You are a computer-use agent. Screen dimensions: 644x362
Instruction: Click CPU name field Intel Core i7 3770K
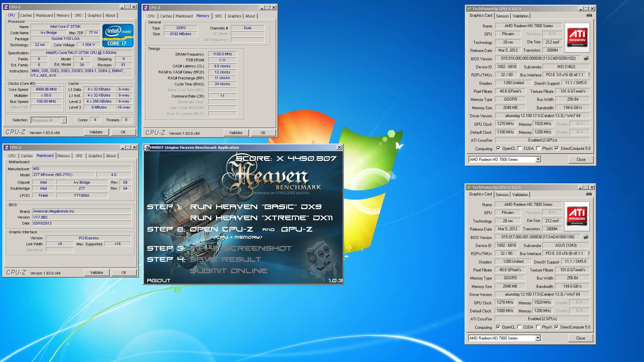65,26
